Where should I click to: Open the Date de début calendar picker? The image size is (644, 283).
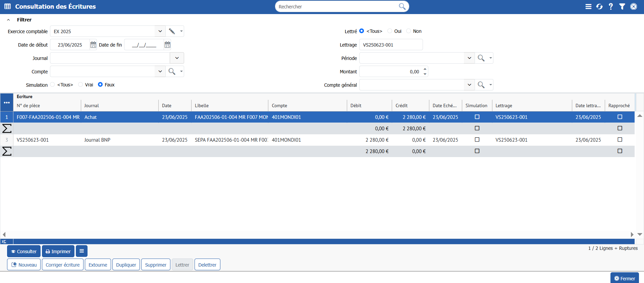point(93,45)
